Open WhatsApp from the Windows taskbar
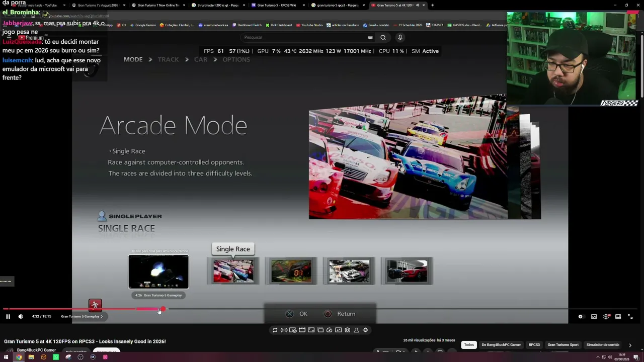 pos(55,357)
